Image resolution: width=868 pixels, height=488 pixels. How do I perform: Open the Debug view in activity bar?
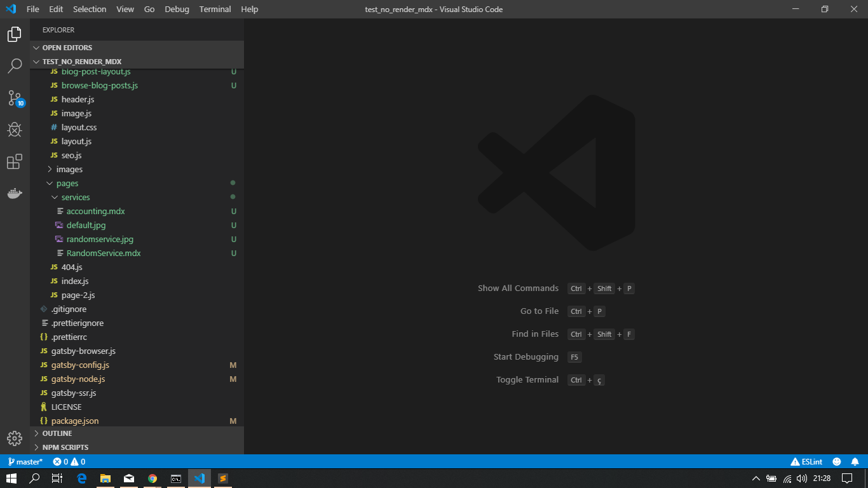[15, 130]
